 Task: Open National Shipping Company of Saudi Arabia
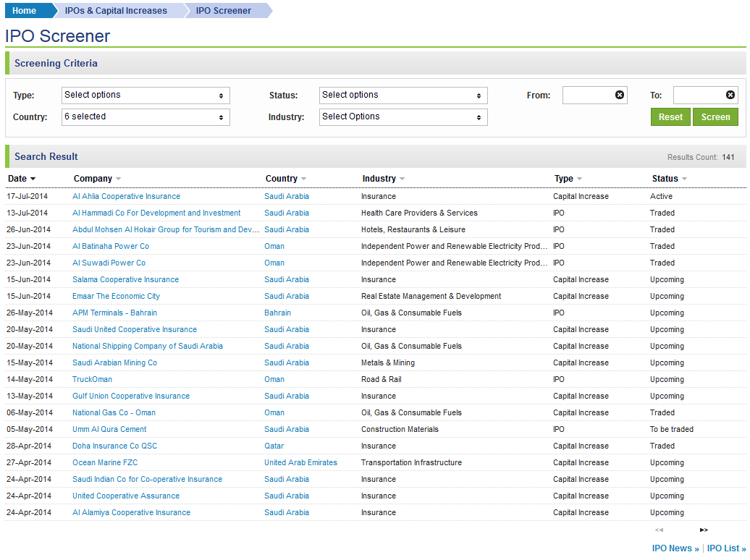148,347
